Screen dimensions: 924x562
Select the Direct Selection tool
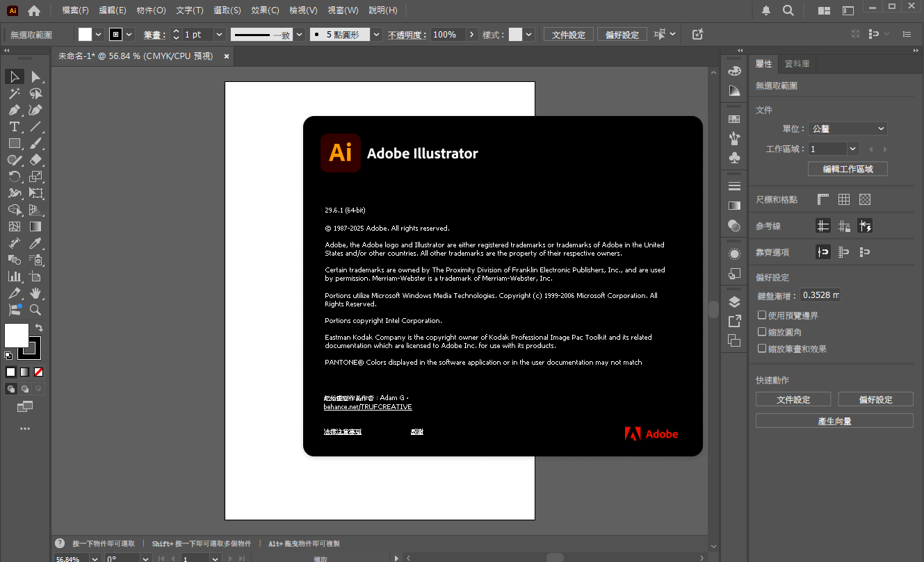pos(35,76)
